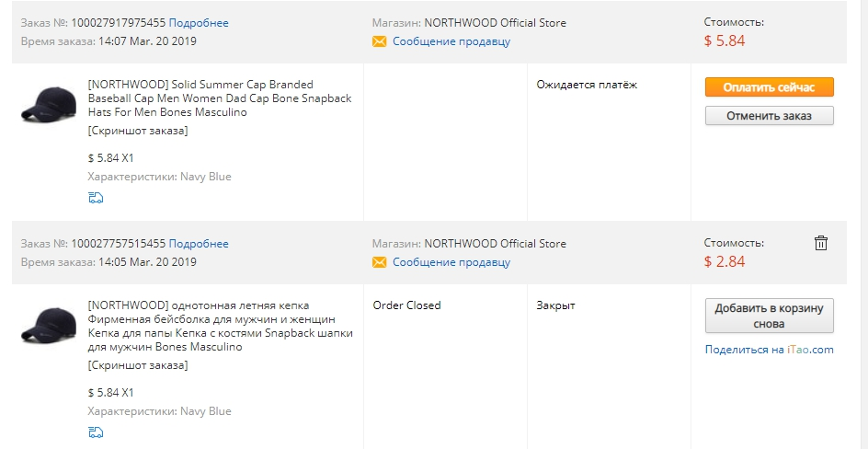Open Подробнее for order 100027917975455

[x=199, y=23]
